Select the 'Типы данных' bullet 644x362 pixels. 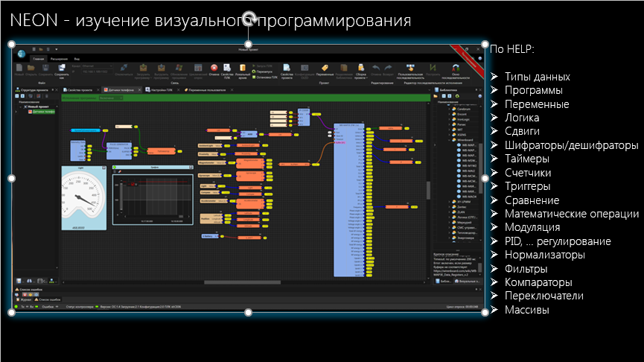538,77
